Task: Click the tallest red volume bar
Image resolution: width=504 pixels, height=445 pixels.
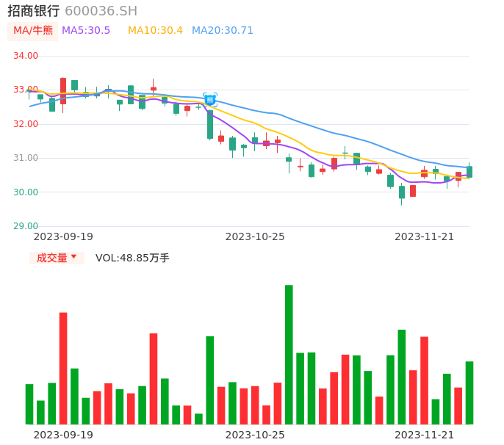Action: coord(63,369)
